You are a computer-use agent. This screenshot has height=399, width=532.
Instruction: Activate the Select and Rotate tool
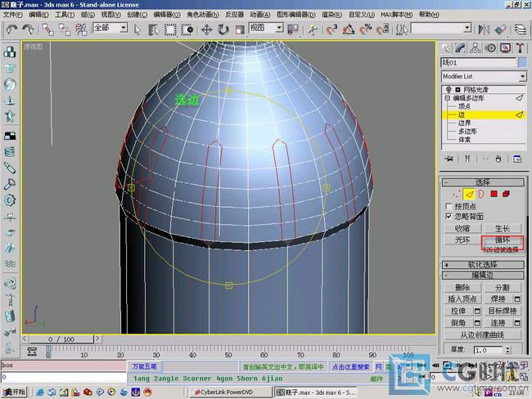[x=223, y=29]
